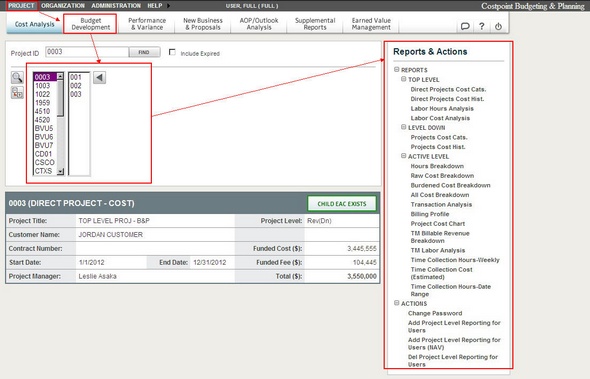Click Del Project Level Reporting for Users
Image resolution: width=590 pixels, height=379 pixels.
pyautogui.click(x=453, y=361)
